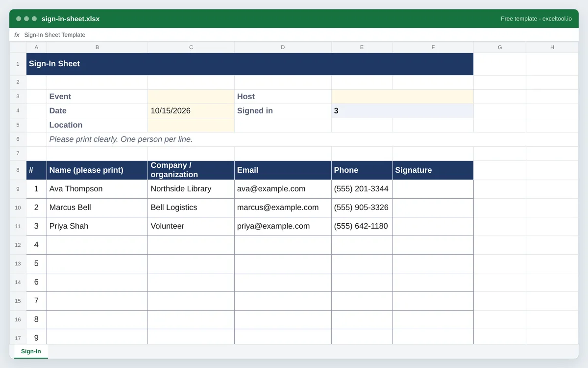Select the Phone heading cell
This screenshot has width=588, height=368.
tap(362, 170)
